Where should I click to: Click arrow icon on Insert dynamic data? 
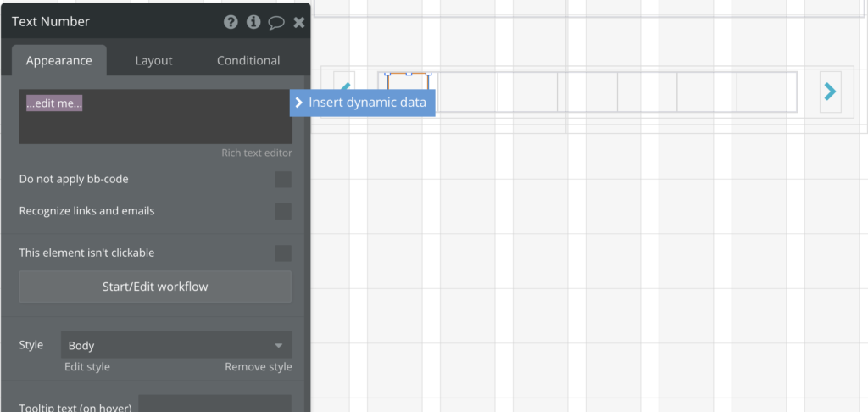299,103
